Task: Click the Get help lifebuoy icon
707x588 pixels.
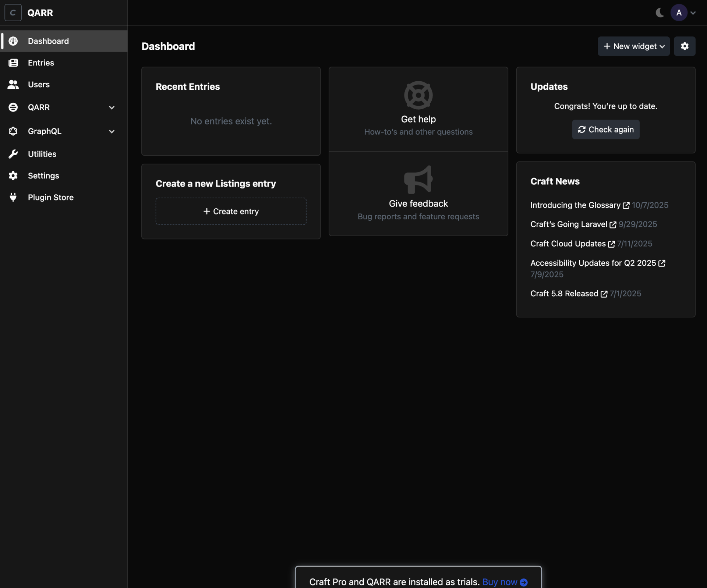Action: coord(418,95)
